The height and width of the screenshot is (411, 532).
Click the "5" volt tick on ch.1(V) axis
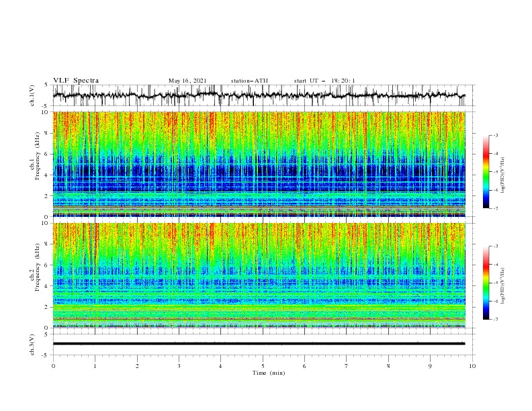click(x=46, y=85)
